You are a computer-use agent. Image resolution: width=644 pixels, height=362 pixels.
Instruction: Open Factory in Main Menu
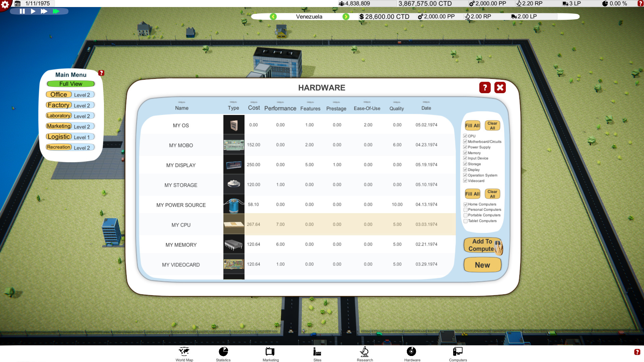[59, 105]
